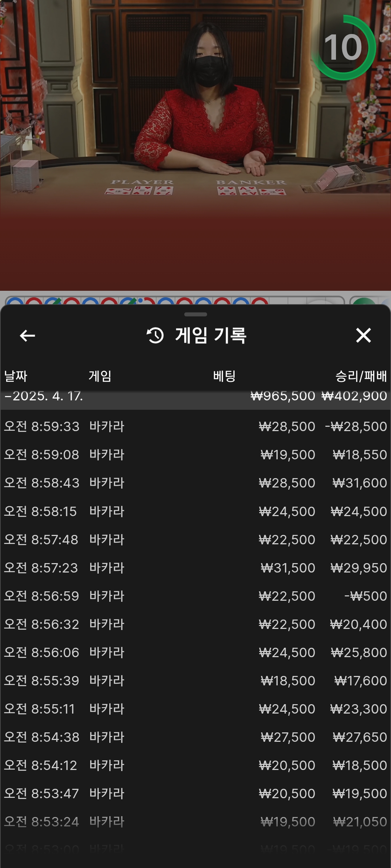Open the 오전 8:59:33 baccarat record
Viewport: 391px width, 868px height.
(195, 426)
